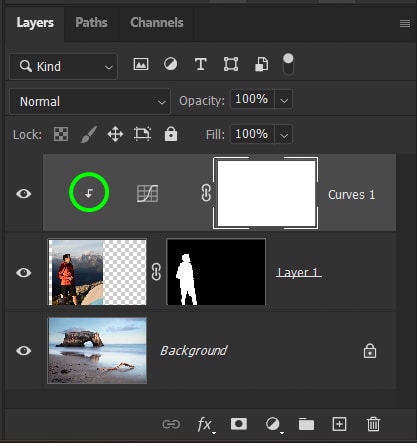Filter for smart objects
417x443 pixels.
pyautogui.click(x=262, y=64)
